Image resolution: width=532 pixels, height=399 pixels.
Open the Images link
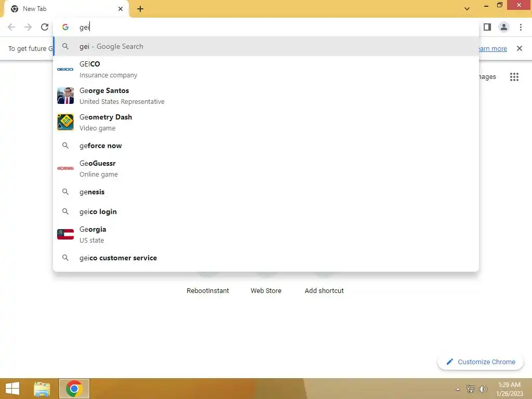click(487, 77)
